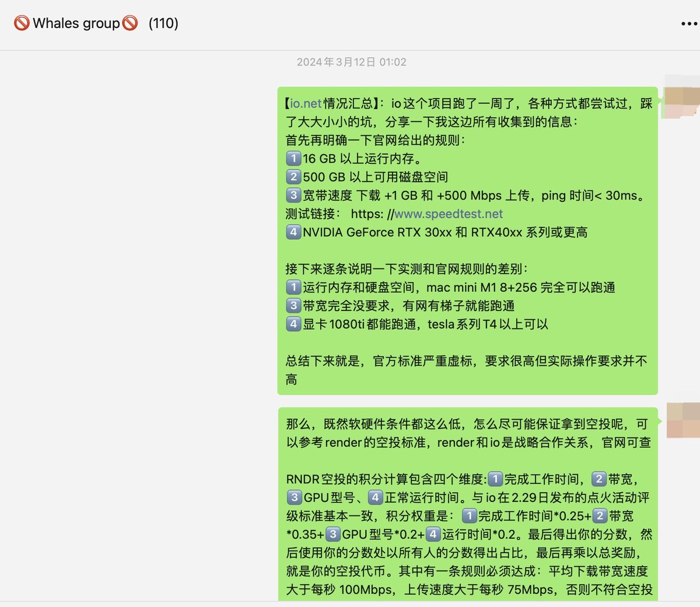This screenshot has width=700, height=607.
Task: Select the message line starting '那么，既然软硬件条件'
Action: 467,424
